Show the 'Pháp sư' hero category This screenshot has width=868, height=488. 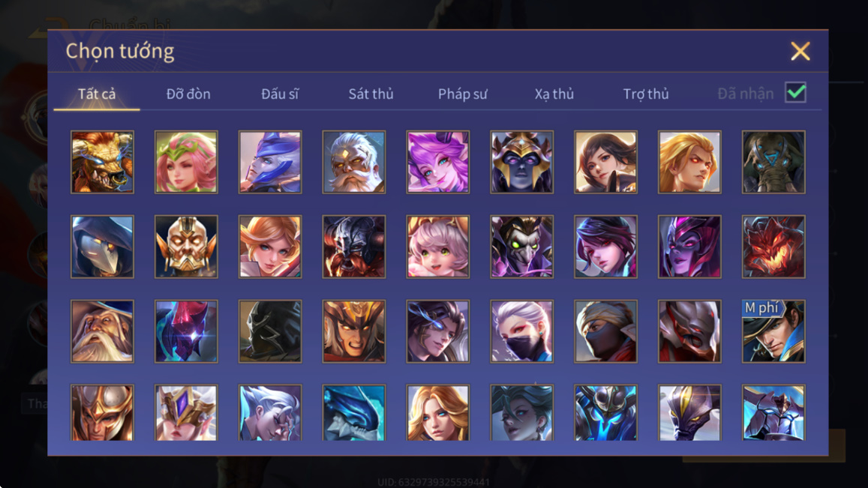(463, 94)
